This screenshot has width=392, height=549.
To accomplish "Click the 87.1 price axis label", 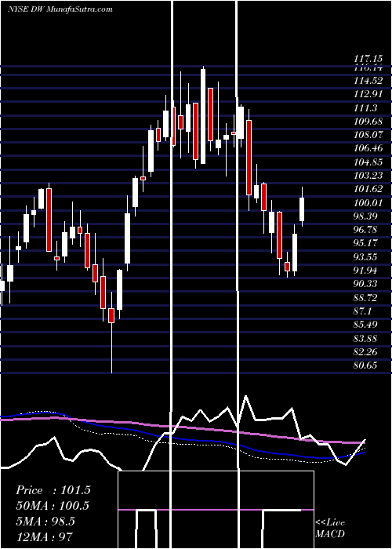I will coord(362,311).
